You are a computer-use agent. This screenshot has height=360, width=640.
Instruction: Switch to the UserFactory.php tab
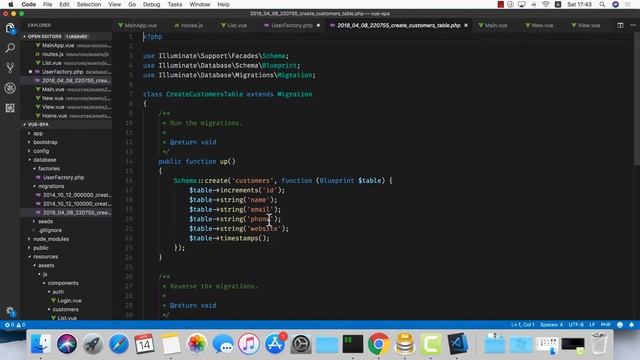pyautogui.click(x=292, y=25)
